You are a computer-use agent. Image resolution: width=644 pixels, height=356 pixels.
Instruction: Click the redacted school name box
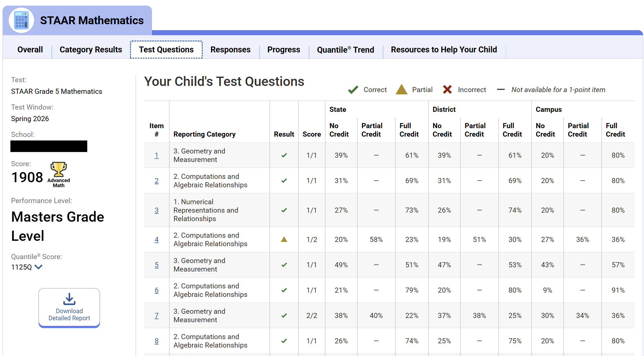coord(49,146)
